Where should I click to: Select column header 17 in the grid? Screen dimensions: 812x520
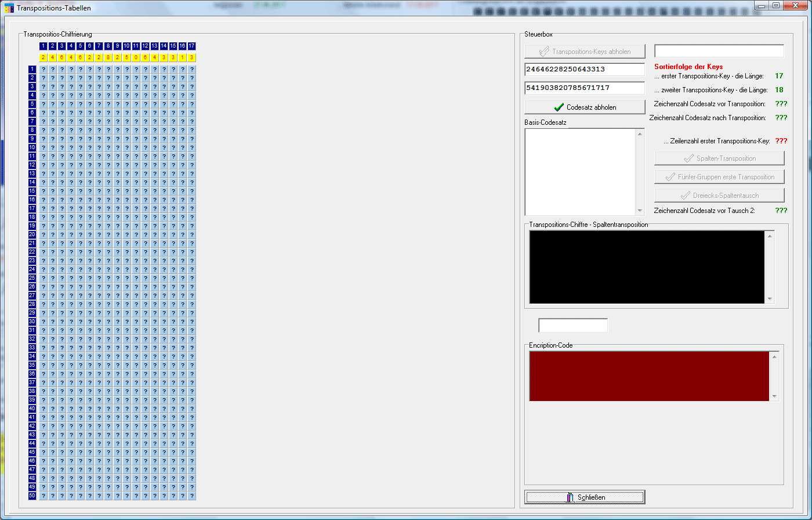tap(191, 46)
